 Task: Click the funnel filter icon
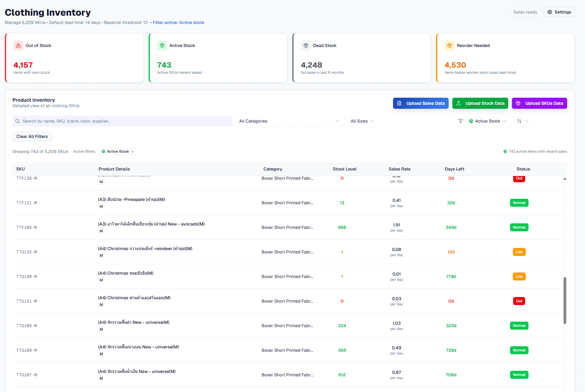[x=461, y=121]
